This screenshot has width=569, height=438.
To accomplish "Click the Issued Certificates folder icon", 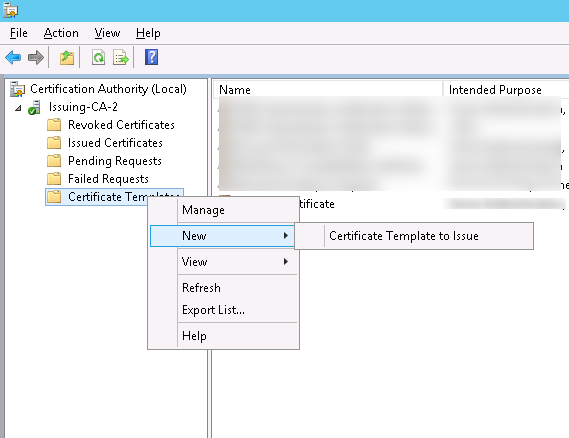I will coord(54,143).
